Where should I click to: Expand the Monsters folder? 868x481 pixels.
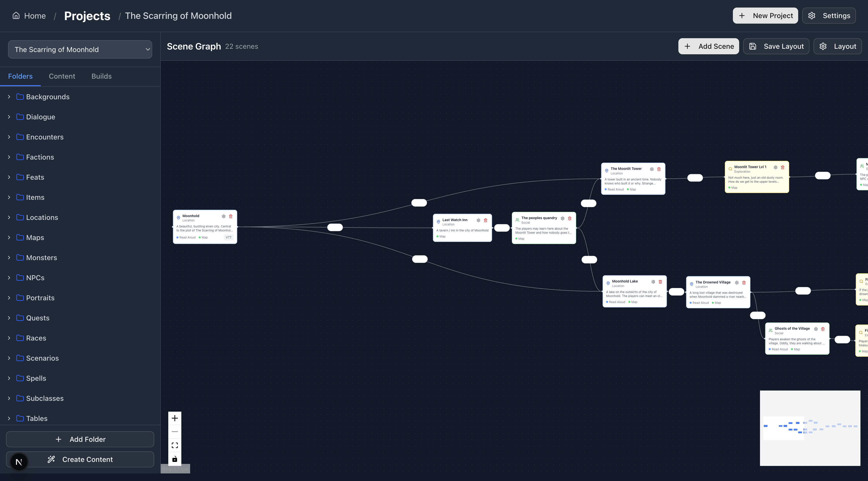(x=9, y=258)
